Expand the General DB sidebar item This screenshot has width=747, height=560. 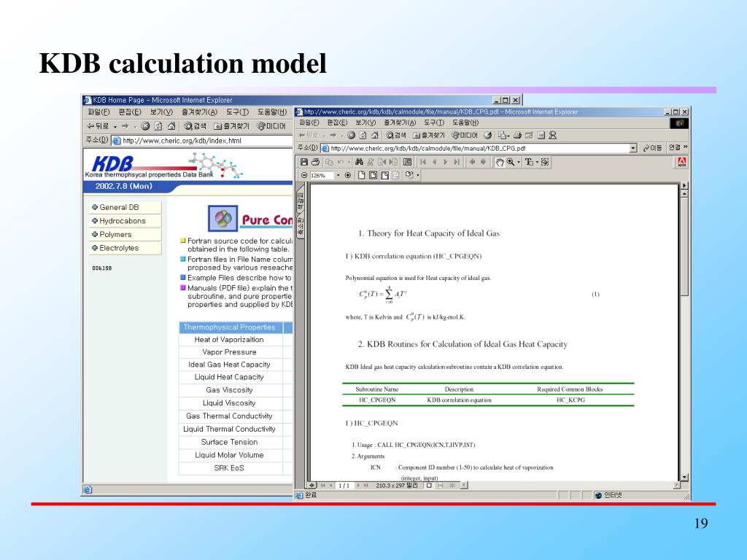[125, 207]
